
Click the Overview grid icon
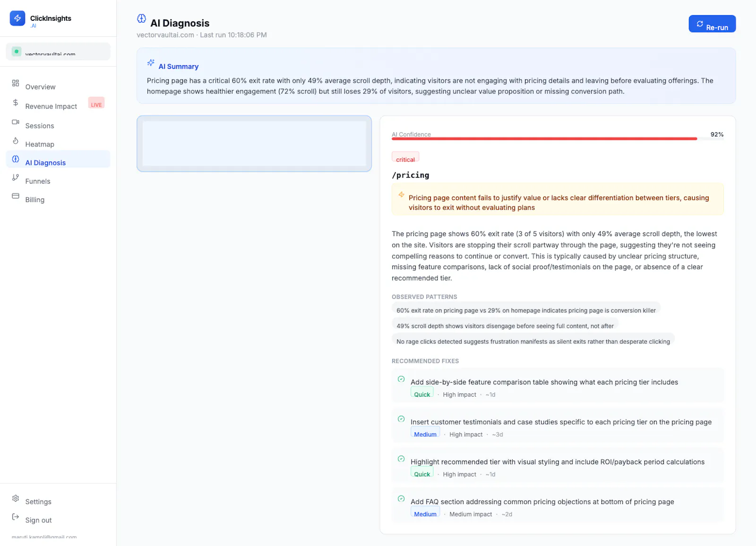coord(16,83)
